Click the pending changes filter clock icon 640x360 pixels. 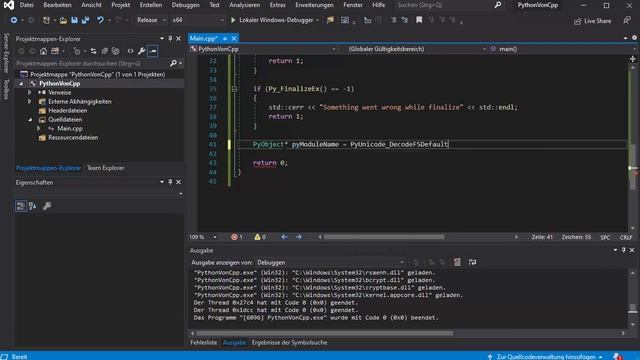click(x=77, y=51)
